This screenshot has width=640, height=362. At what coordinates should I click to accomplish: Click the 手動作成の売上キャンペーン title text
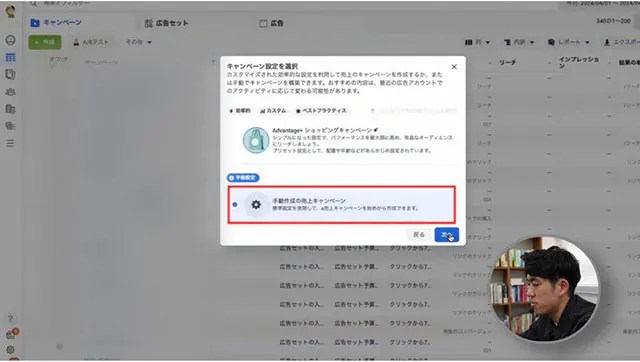[x=309, y=201]
